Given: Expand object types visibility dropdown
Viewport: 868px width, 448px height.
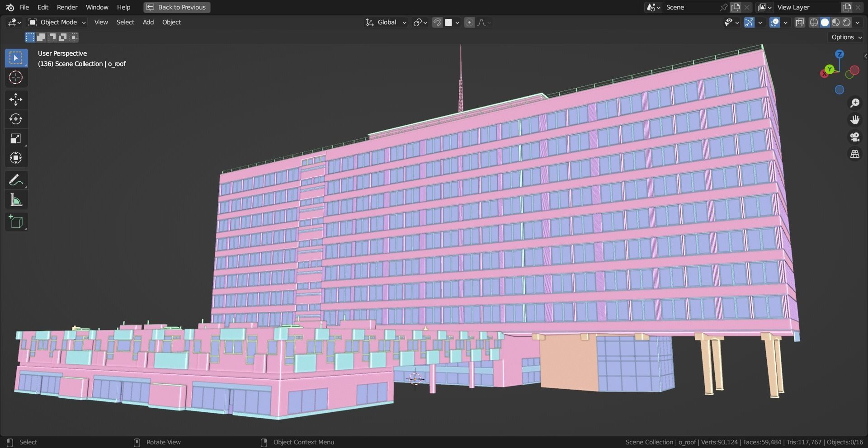Looking at the screenshot, I should pyautogui.click(x=731, y=22).
